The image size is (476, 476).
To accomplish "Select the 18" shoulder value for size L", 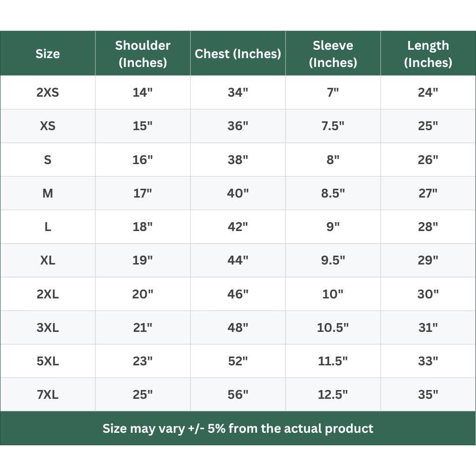I will [143, 227].
